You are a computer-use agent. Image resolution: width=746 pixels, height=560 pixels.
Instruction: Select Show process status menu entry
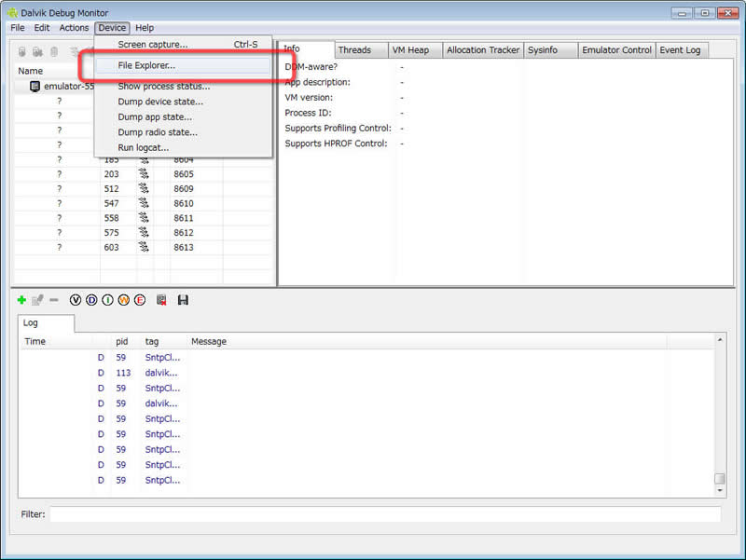tap(183, 86)
